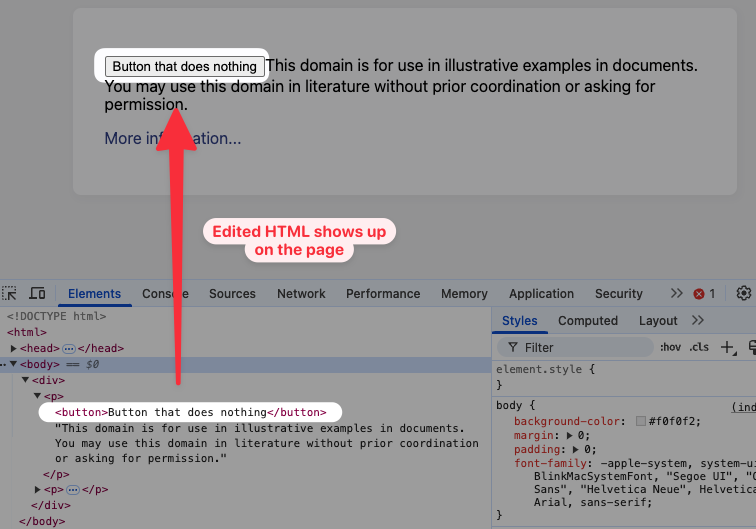The height and width of the screenshot is (529, 756).
Task: Expand the second collapsed p node
Action: (38, 489)
